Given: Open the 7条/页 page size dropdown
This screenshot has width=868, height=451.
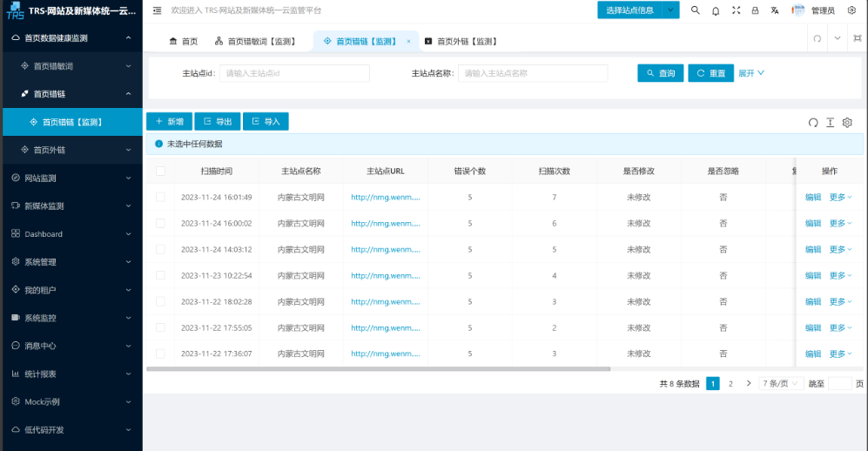Looking at the screenshot, I should (x=781, y=383).
